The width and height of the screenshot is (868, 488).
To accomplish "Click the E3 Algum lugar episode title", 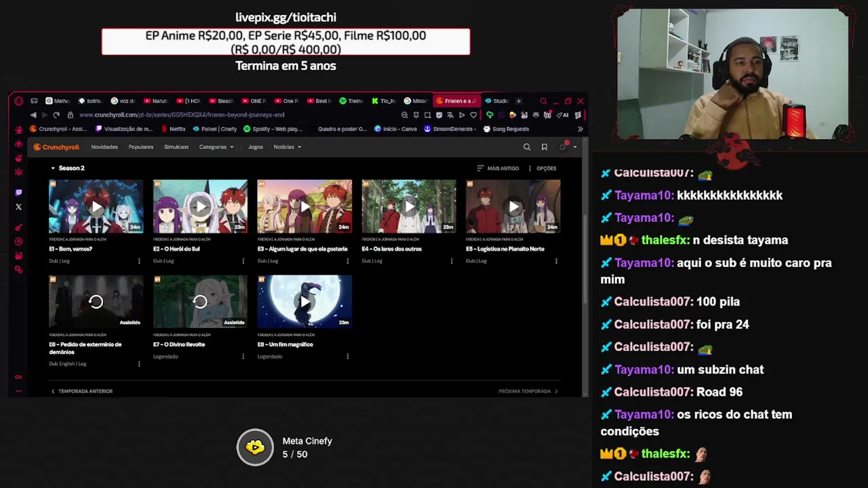I will 302,249.
